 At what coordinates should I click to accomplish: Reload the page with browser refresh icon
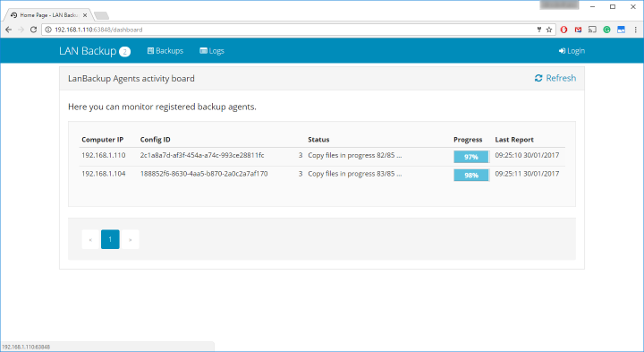(34, 30)
